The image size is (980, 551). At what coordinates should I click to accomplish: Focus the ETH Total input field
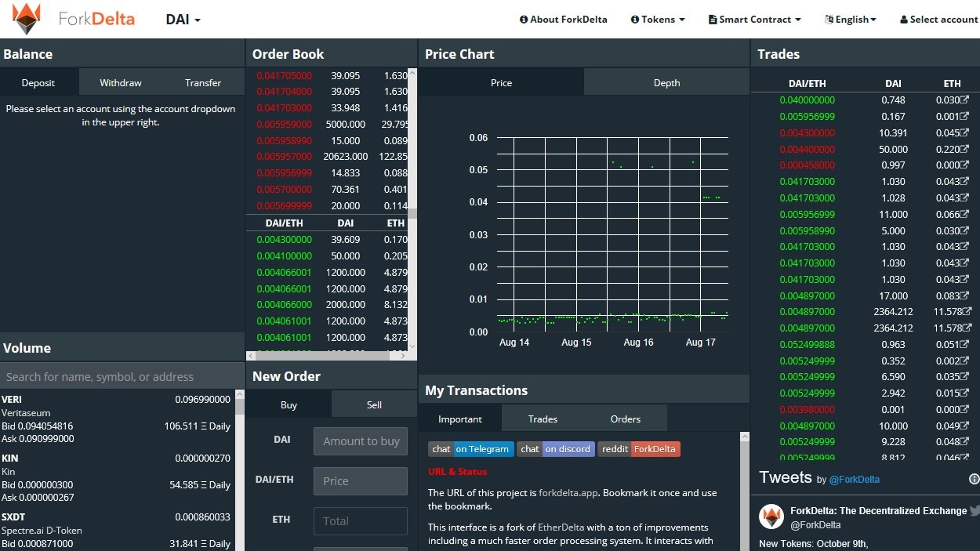coord(361,521)
